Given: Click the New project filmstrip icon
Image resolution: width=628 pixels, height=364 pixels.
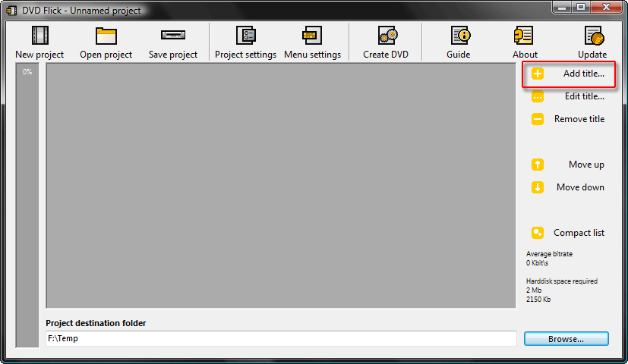Looking at the screenshot, I should pyautogui.click(x=40, y=36).
